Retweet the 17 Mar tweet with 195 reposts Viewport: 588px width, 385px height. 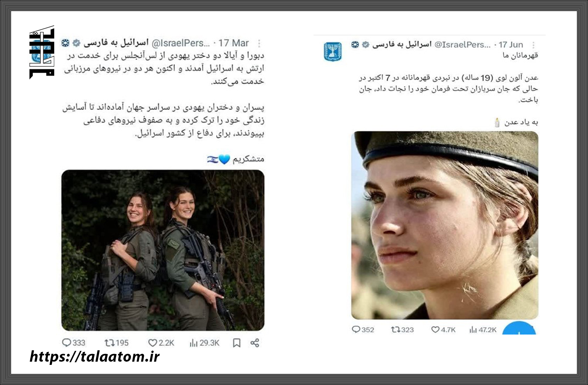pos(109,343)
